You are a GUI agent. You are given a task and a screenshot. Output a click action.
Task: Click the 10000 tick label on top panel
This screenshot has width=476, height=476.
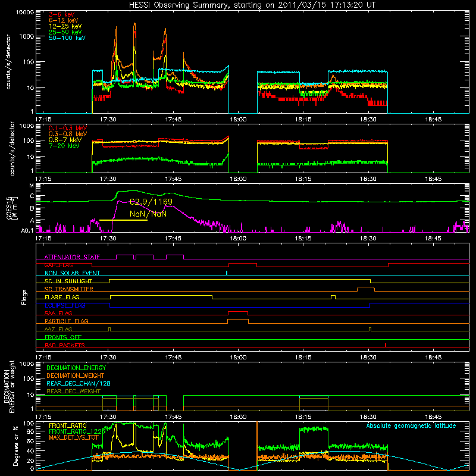pos(24,12)
